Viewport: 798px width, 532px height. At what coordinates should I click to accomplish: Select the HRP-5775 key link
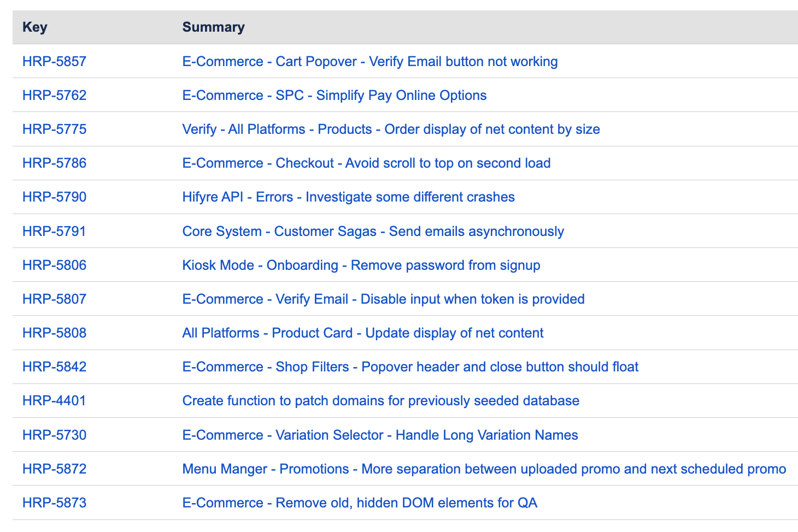coord(54,129)
